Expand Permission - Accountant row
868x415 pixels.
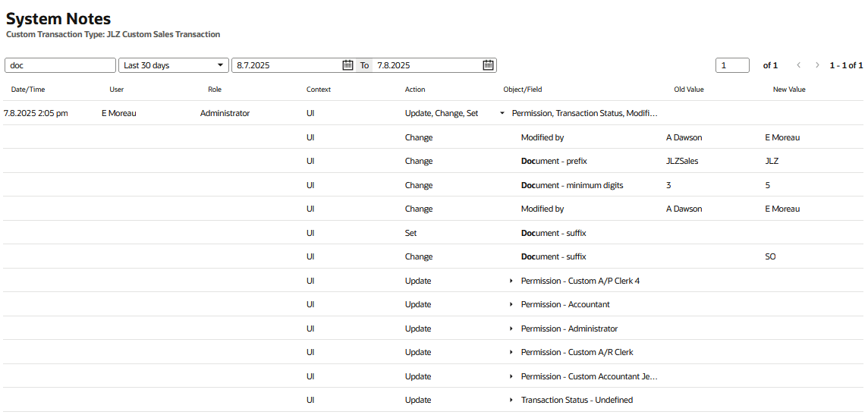[x=511, y=305]
